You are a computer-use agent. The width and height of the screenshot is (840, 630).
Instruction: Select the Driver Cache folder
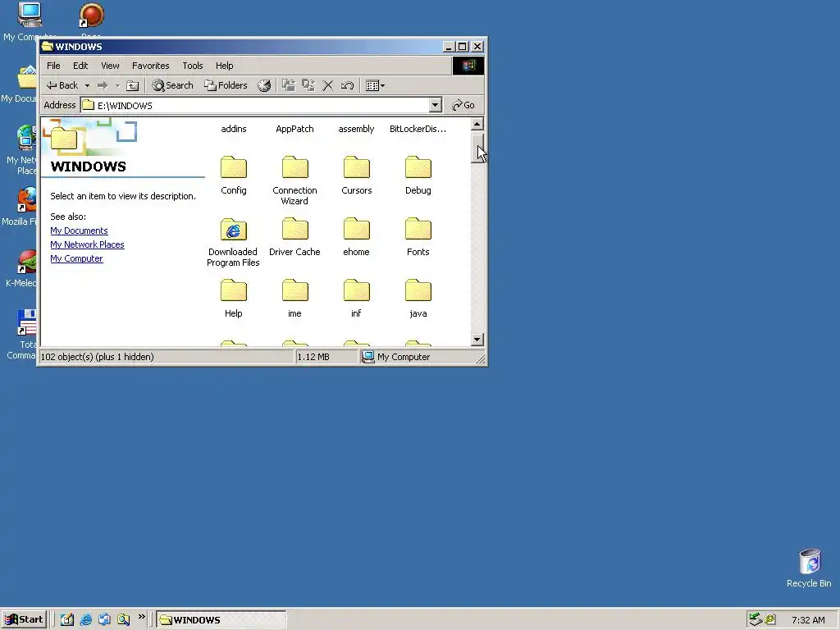click(294, 237)
